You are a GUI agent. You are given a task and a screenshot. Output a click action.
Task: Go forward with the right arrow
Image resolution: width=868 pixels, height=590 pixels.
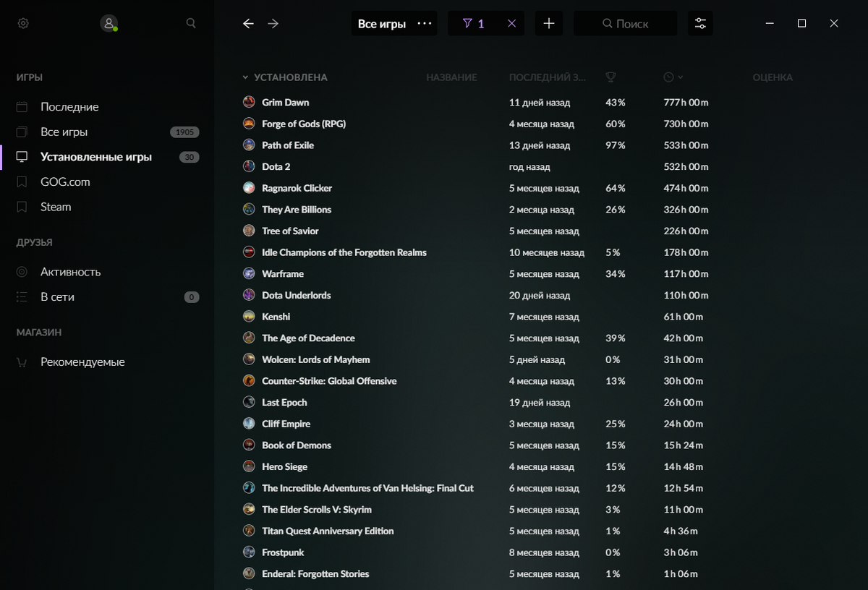coord(273,23)
